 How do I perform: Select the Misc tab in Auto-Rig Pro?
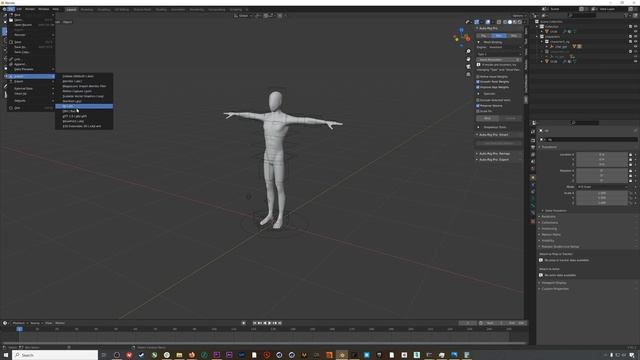tap(514, 36)
